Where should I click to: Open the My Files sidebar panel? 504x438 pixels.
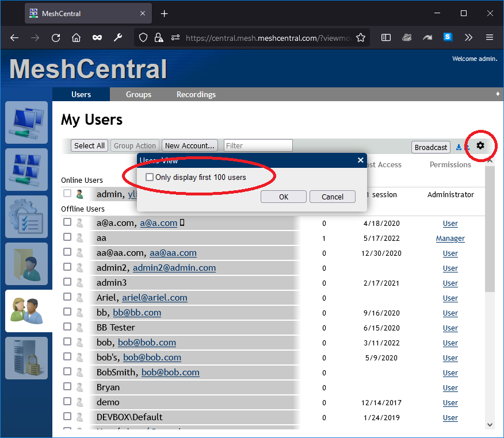click(26, 264)
